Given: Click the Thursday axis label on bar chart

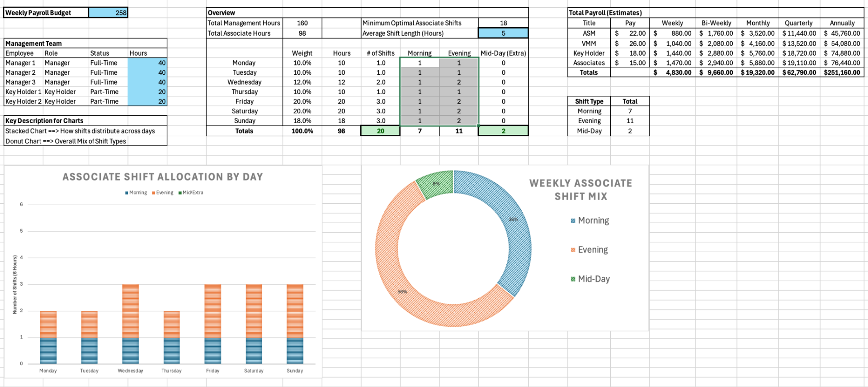Looking at the screenshot, I should point(171,371).
